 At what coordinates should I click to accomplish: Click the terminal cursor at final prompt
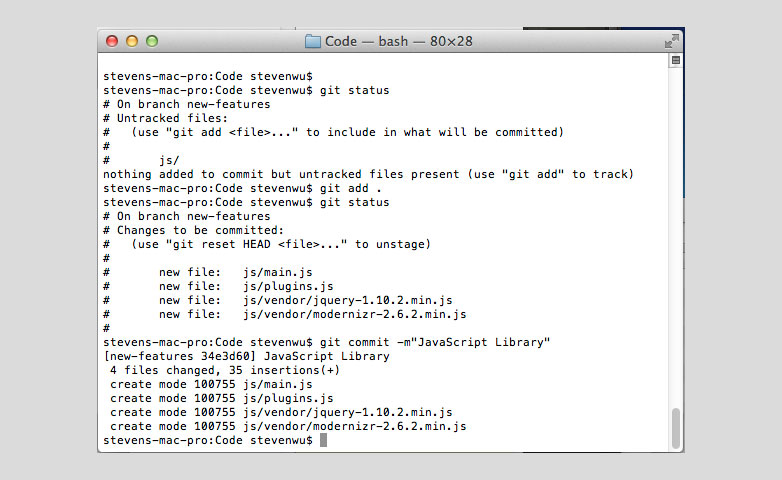pos(323,440)
